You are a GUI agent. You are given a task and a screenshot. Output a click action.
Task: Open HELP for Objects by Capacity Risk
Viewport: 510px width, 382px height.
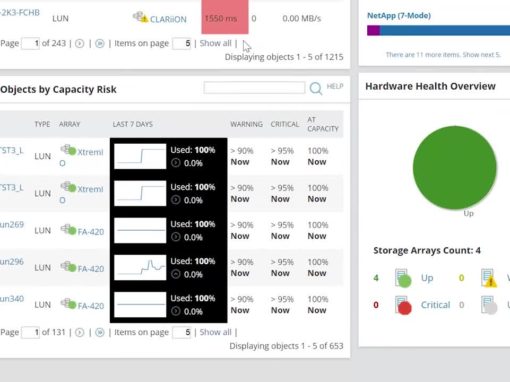335,86
